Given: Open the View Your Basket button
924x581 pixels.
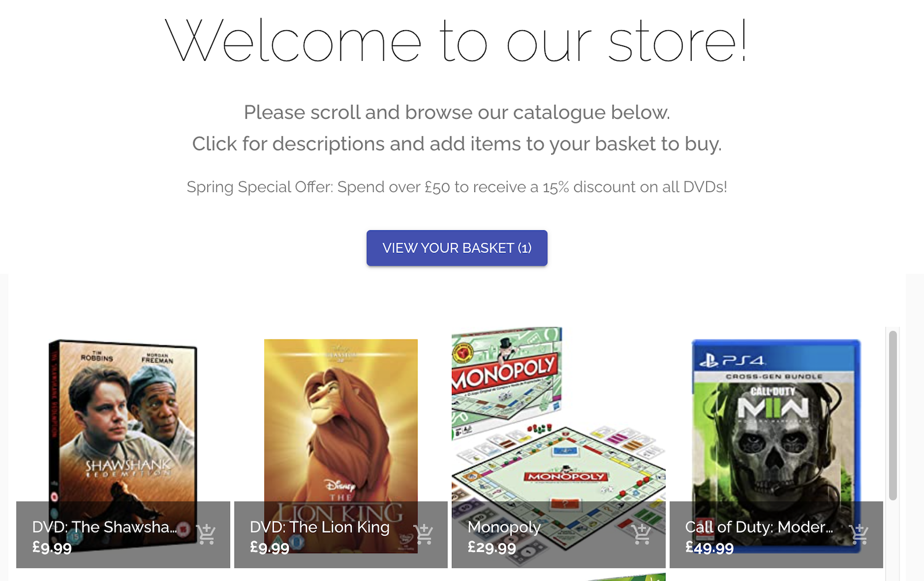Looking at the screenshot, I should point(456,248).
